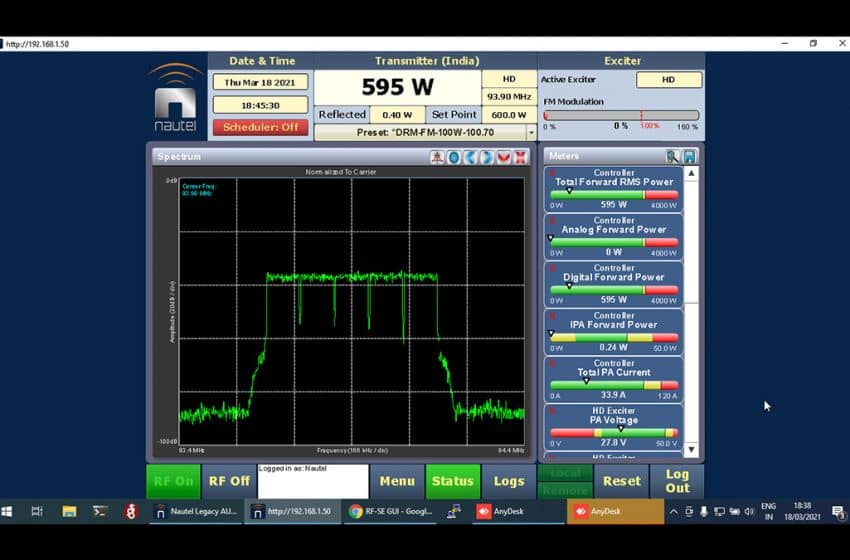The height and width of the screenshot is (560, 850).
Task: Click the Log Out button
Action: (x=677, y=481)
